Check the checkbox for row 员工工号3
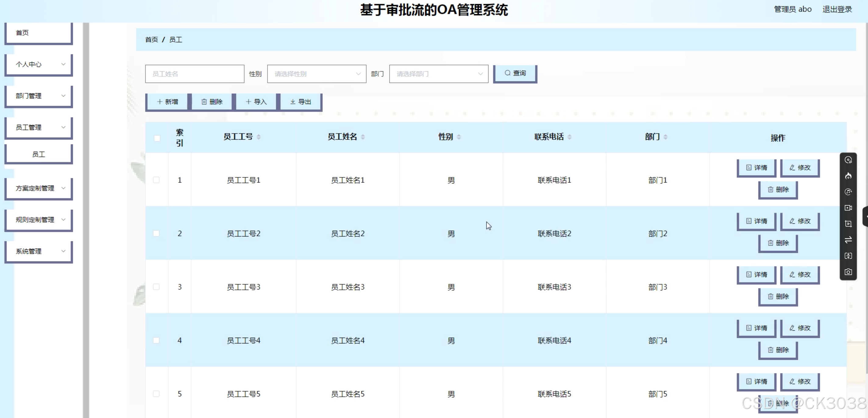This screenshot has height=418, width=868. pos(156,287)
